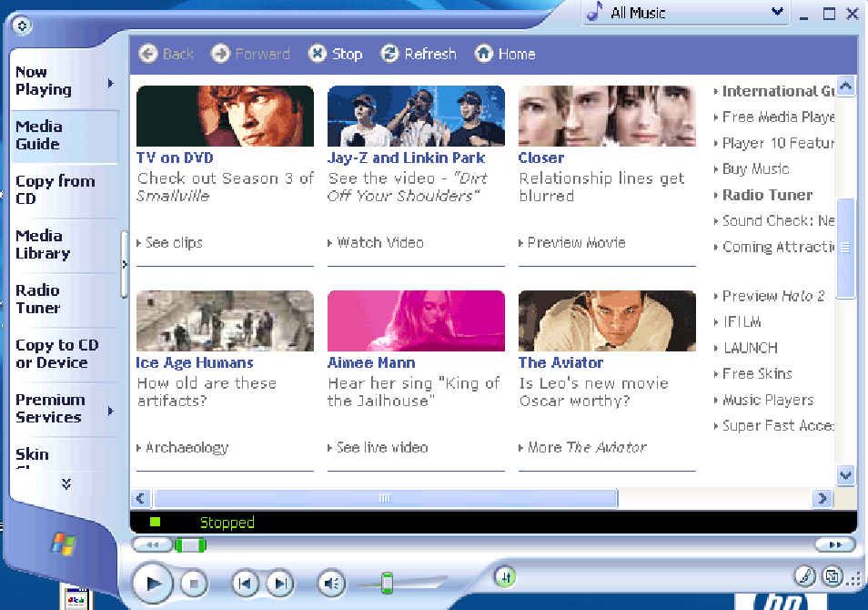
Task: Click the Jay-Z and Linkin Park headline
Action: coord(407,158)
